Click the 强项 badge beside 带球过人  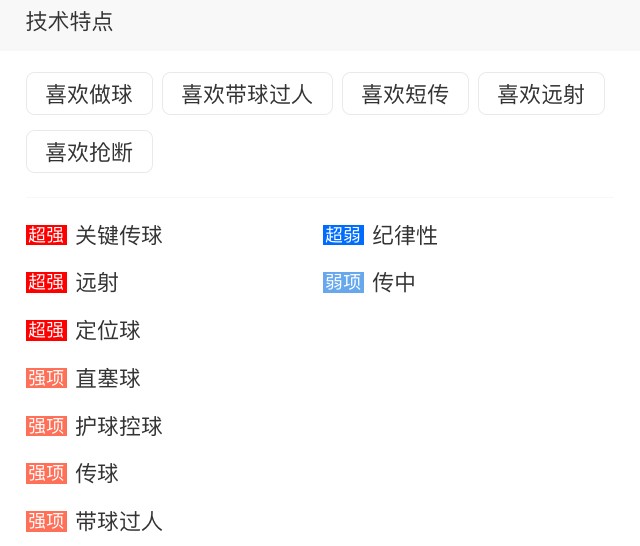pos(46,521)
